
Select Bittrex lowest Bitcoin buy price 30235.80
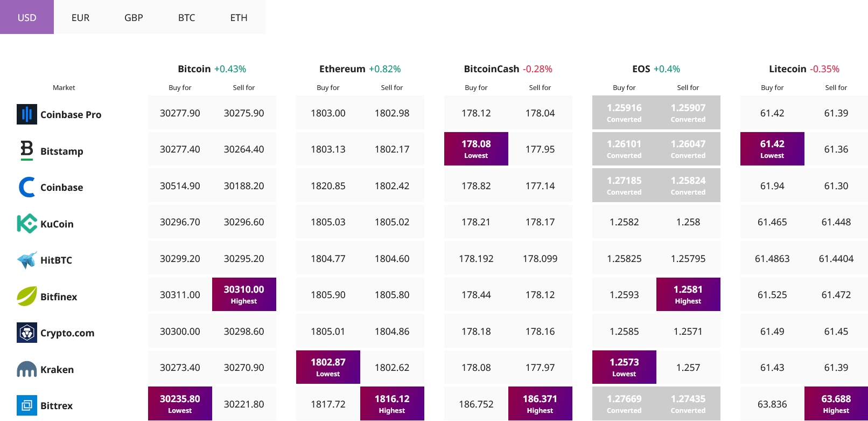[180, 404]
